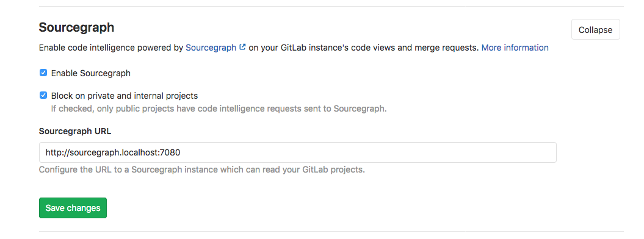Click the external link icon beside Sourcegraph
Viewport: 644px width, 239px height.
tap(242, 47)
